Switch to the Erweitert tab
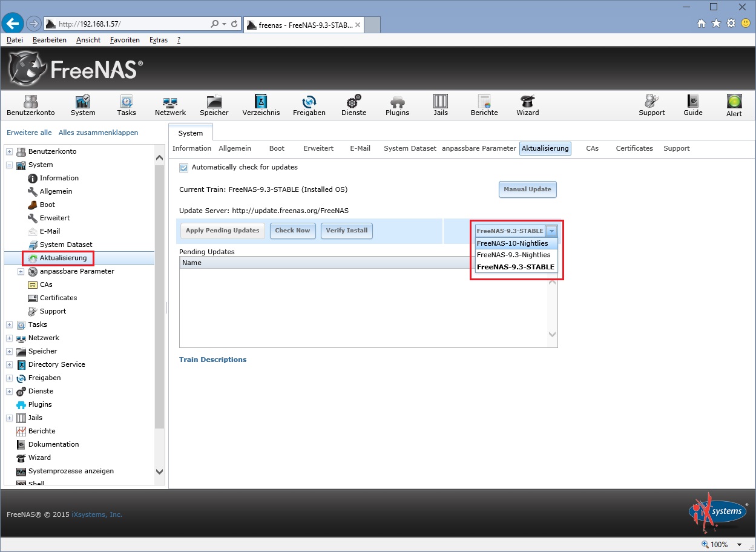Image resolution: width=756 pixels, height=552 pixels. (318, 148)
